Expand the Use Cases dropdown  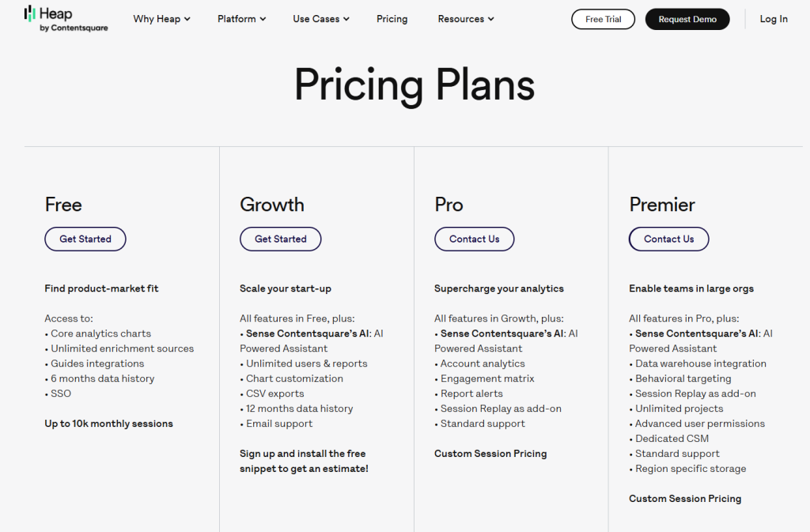(x=320, y=19)
